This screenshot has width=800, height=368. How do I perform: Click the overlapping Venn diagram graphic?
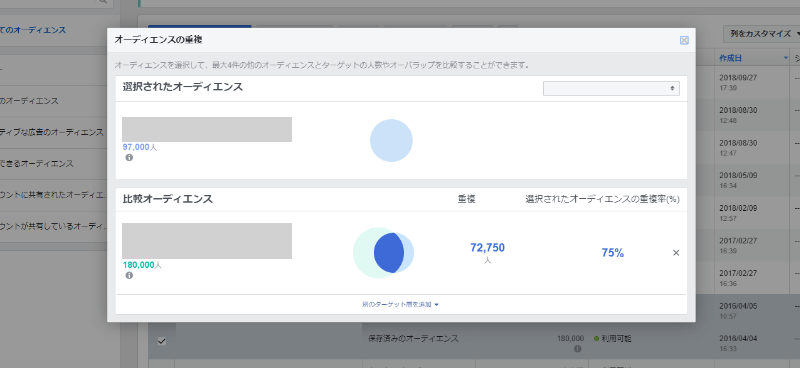pyautogui.click(x=383, y=252)
